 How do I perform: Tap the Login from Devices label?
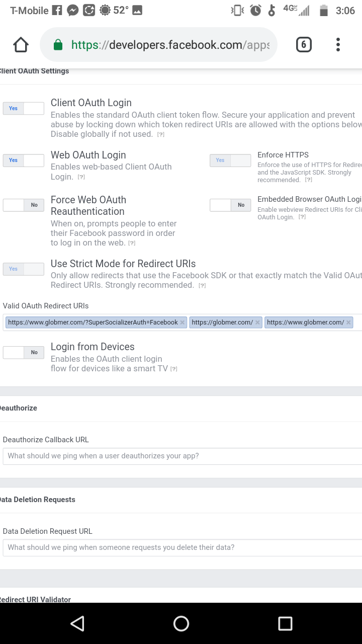point(93,347)
